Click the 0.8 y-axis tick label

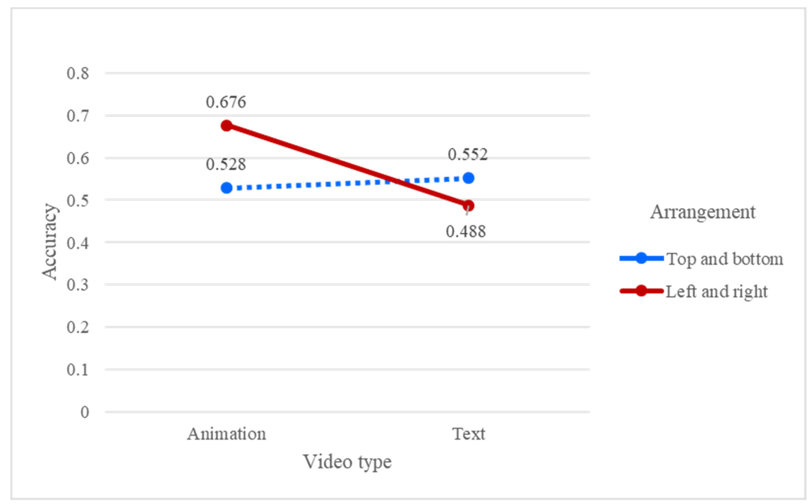point(78,73)
